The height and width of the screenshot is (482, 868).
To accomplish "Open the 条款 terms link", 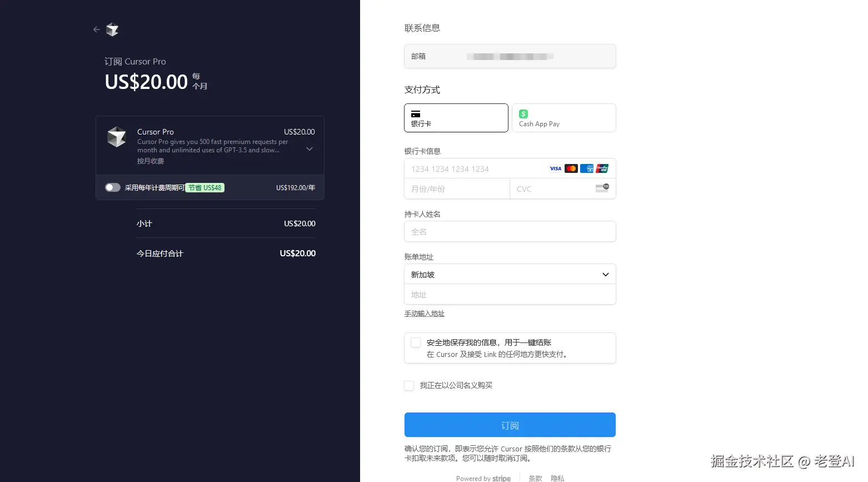I will pyautogui.click(x=535, y=478).
